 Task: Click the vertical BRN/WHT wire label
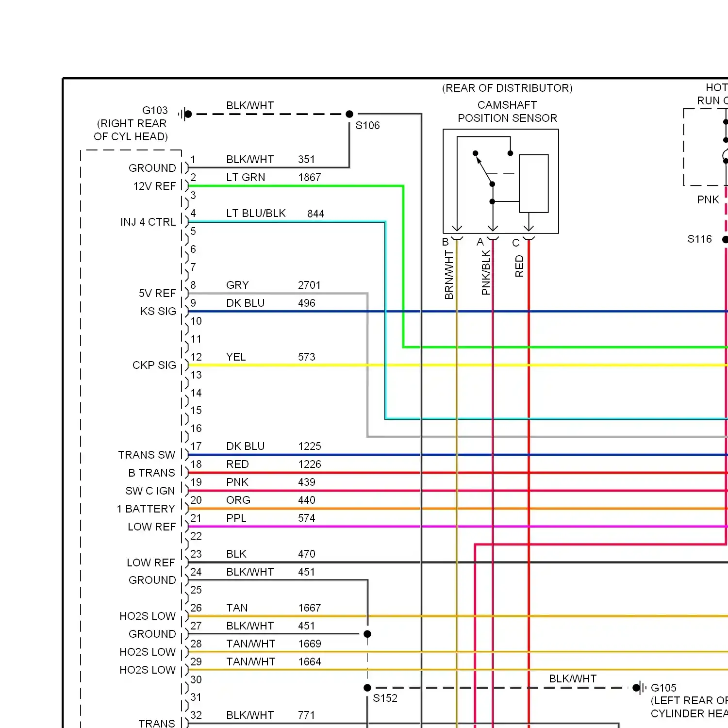(449, 275)
